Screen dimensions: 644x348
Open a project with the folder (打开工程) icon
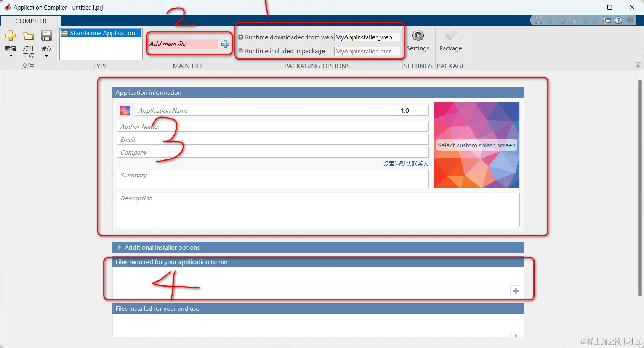pos(29,36)
